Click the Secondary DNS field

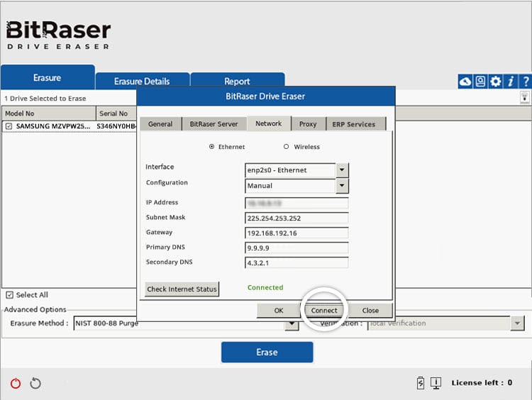(297, 263)
